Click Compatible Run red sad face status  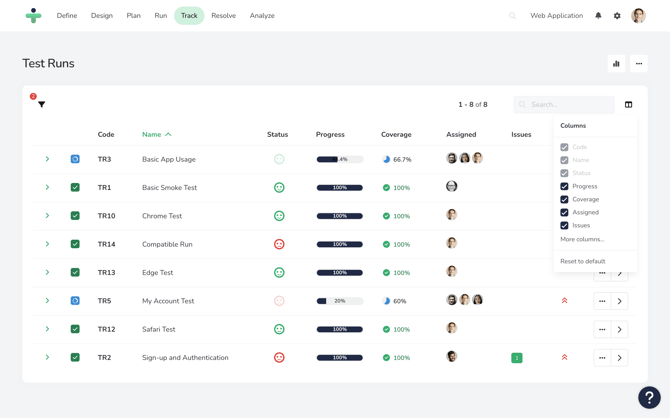pyautogui.click(x=279, y=244)
